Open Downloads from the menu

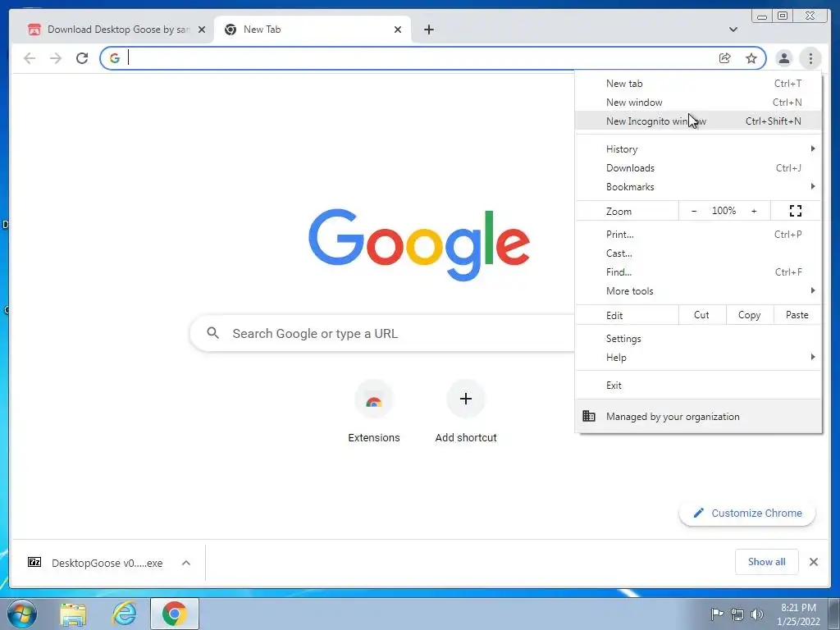(x=698, y=168)
